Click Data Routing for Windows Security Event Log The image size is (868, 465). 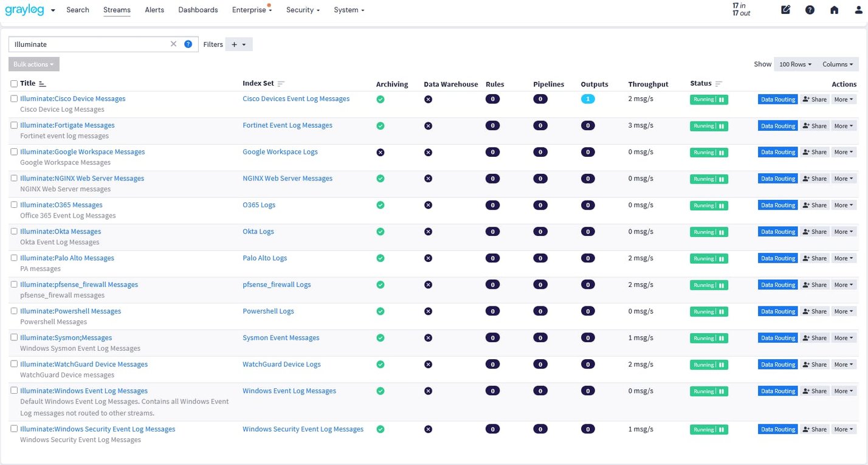(778, 430)
